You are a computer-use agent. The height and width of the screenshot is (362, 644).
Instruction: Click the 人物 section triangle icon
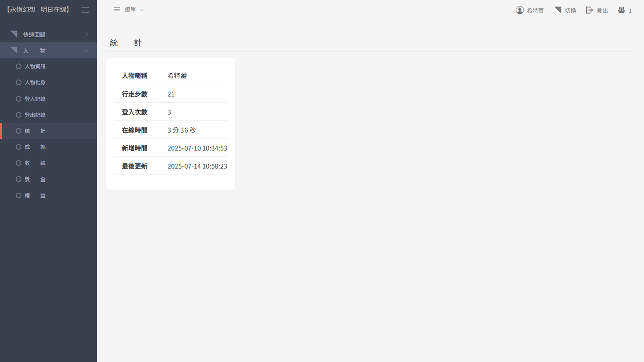pyautogui.click(x=14, y=50)
